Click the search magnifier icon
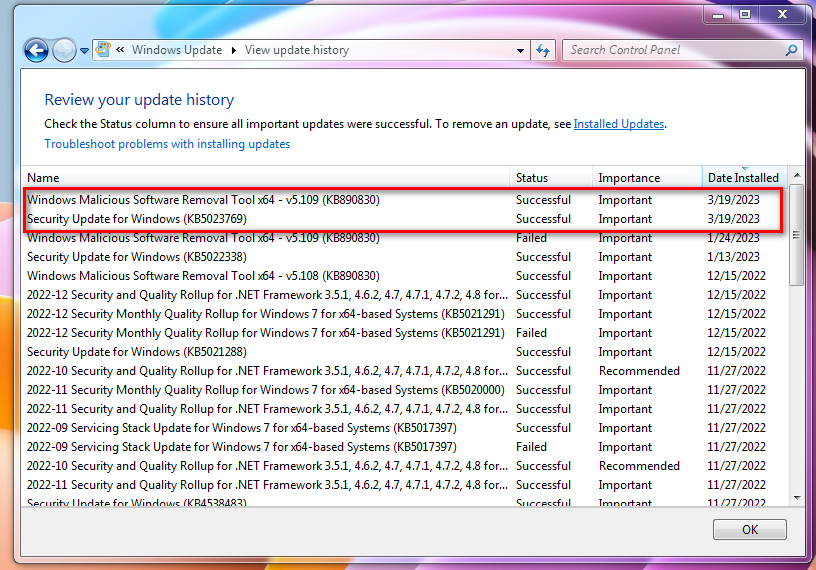This screenshot has height=570, width=816. (x=792, y=50)
